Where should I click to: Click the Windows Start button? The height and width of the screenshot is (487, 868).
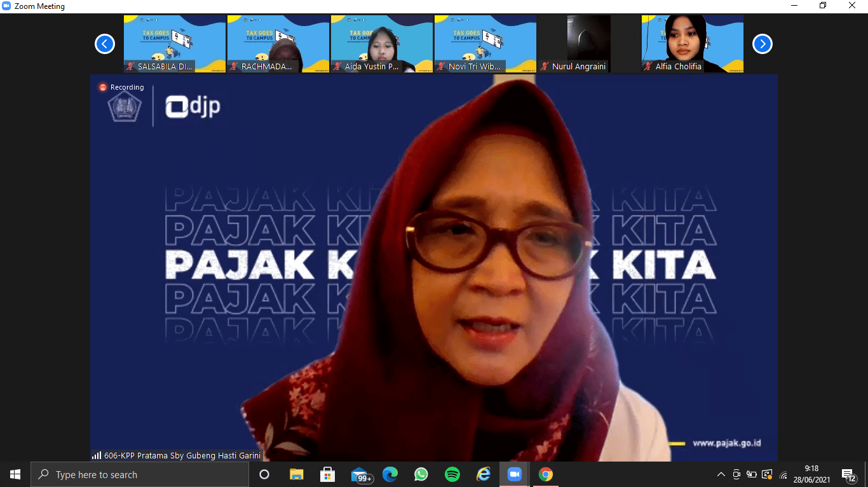click(15, 474)
